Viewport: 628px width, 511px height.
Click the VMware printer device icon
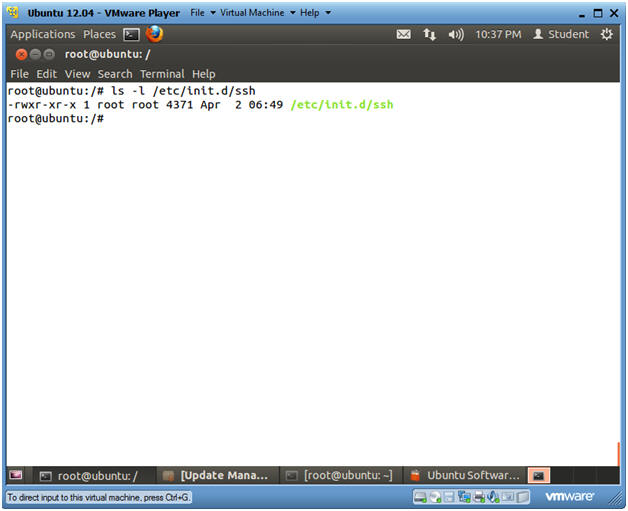click(x=479, y=497)
